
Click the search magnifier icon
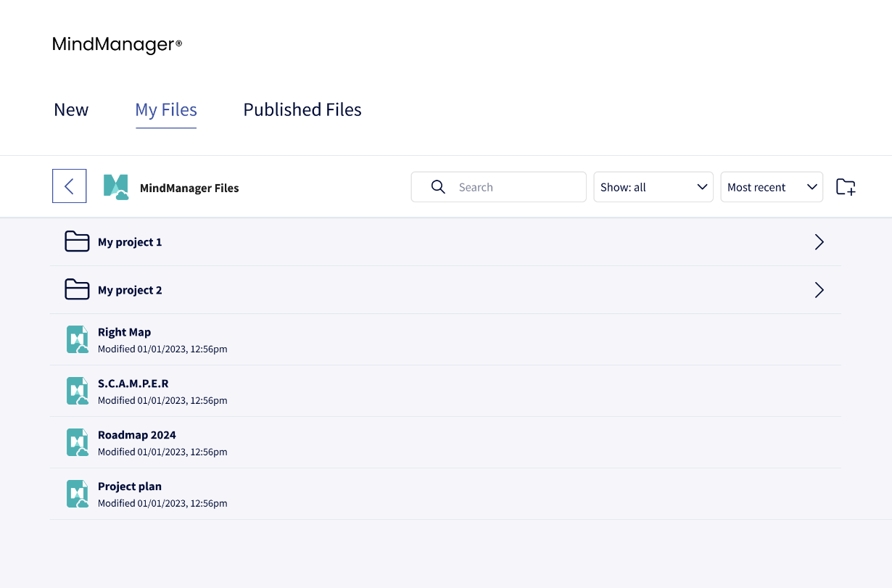(438, 187)
